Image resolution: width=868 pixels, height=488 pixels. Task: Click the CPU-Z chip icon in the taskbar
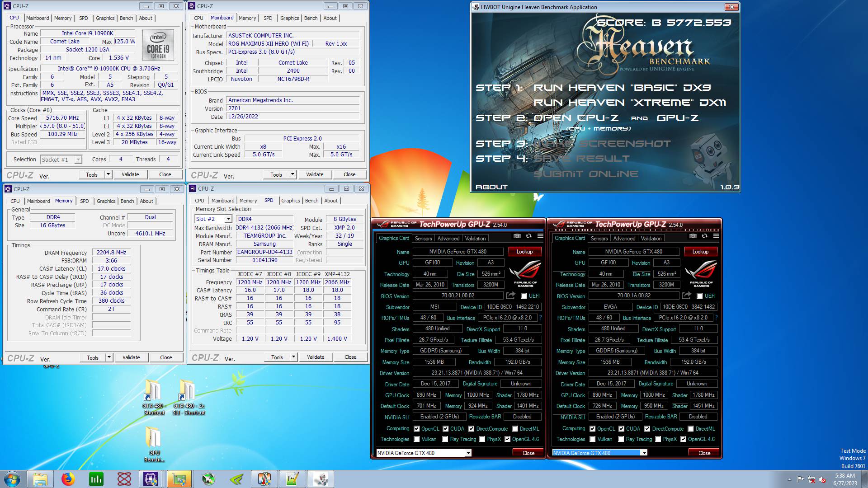151,479
